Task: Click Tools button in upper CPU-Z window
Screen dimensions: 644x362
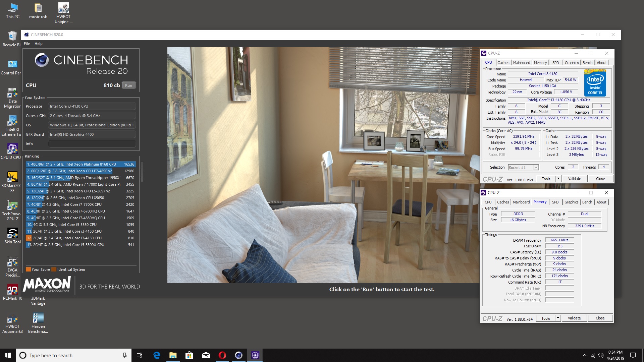Action: coord(546,179)
